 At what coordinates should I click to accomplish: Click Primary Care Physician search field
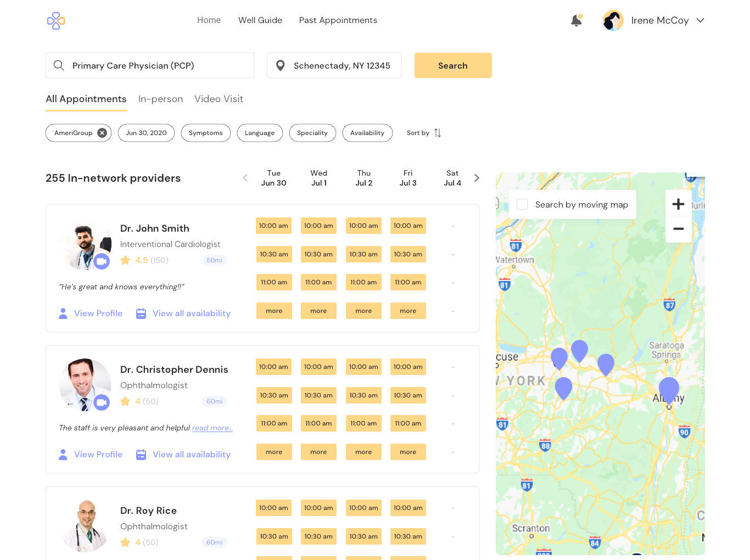(150, 65)
